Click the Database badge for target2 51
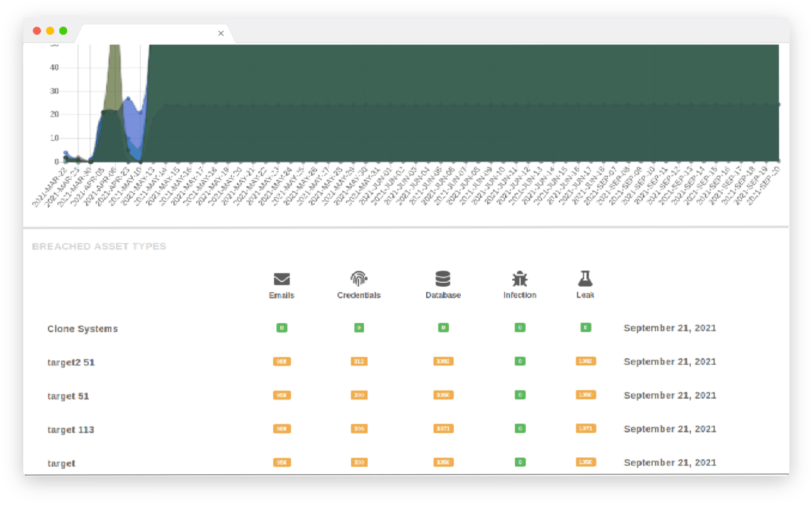This screenshot has width=812, height=509. tap(443, 362)
